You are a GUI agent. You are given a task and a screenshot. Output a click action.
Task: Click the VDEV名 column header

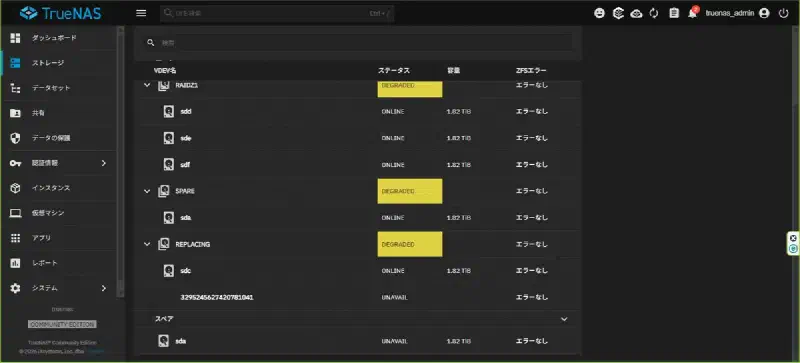[165, 70]
